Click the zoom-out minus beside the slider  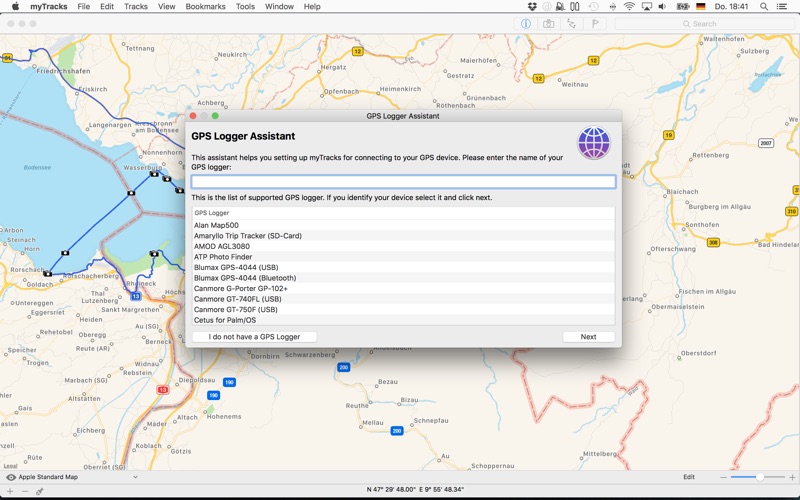pos(723,477)
